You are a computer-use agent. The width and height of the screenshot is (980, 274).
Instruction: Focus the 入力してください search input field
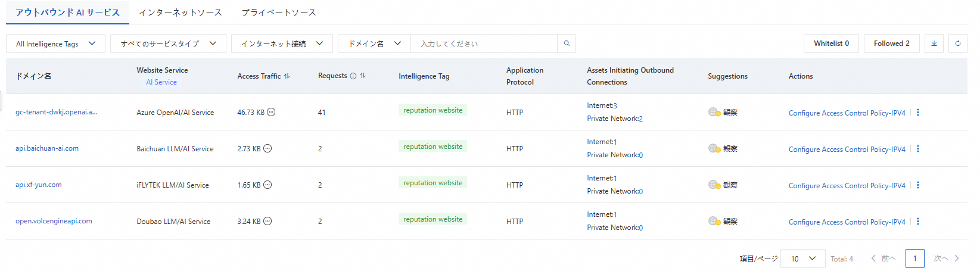[x=484, y=43]
